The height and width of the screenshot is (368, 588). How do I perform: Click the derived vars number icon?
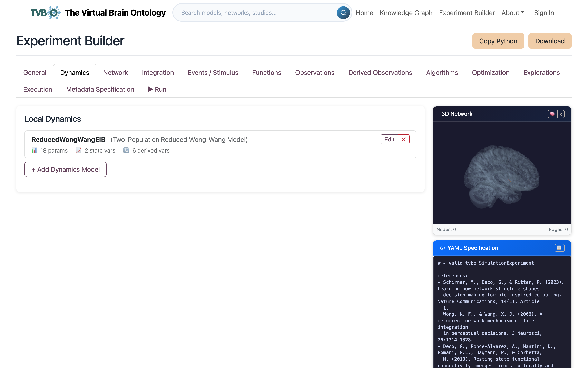126,150
